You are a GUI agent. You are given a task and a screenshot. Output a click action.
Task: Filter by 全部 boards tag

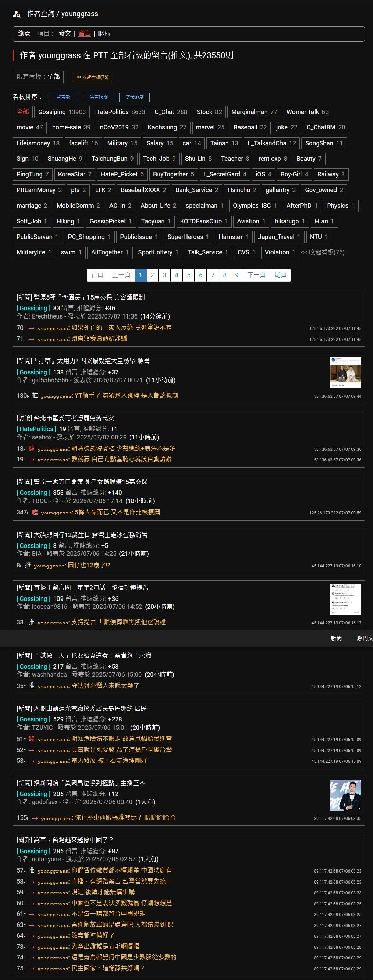[x=22, y=112]
